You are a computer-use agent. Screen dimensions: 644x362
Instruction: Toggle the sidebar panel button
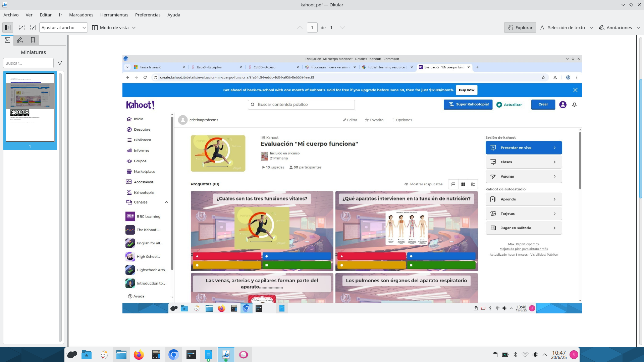pyautogui.click(x=8, y=27)
